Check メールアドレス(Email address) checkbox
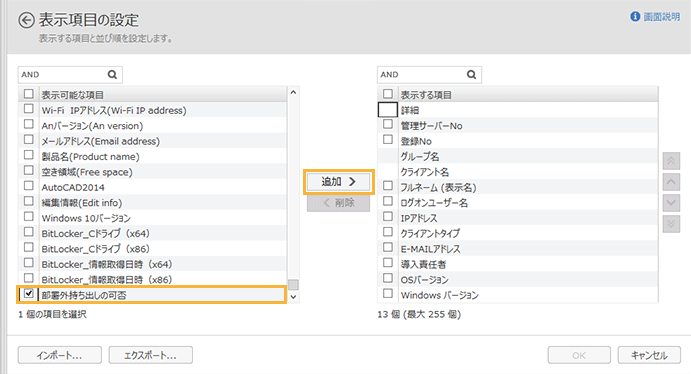Viewport: 691px width, 374px height. pyautogui.click(x=29, y=139)
